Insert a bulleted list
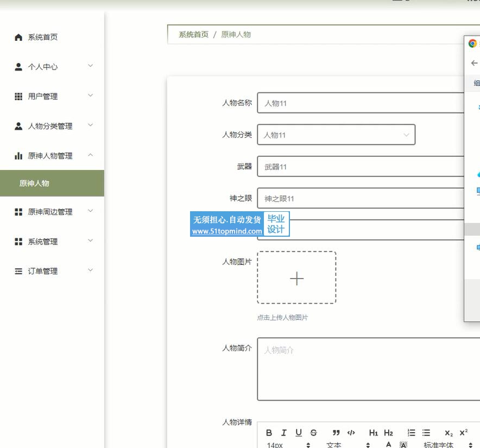This screenshot has width=480, height=448. [x=426, y=433]
